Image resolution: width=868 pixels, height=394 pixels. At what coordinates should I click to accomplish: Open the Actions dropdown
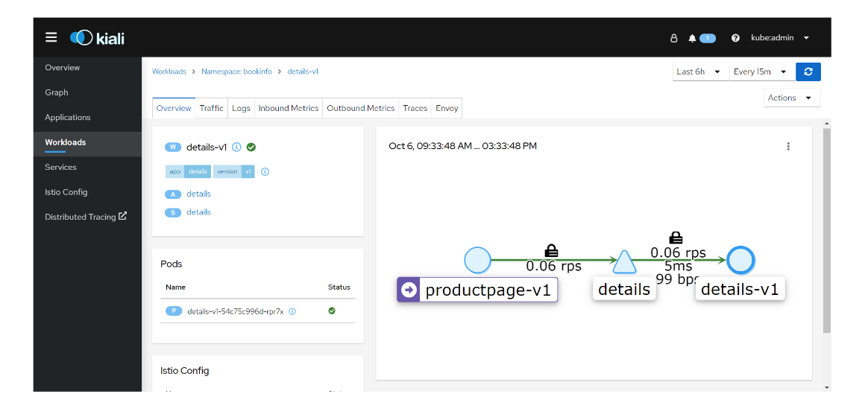tap(792, 98)
